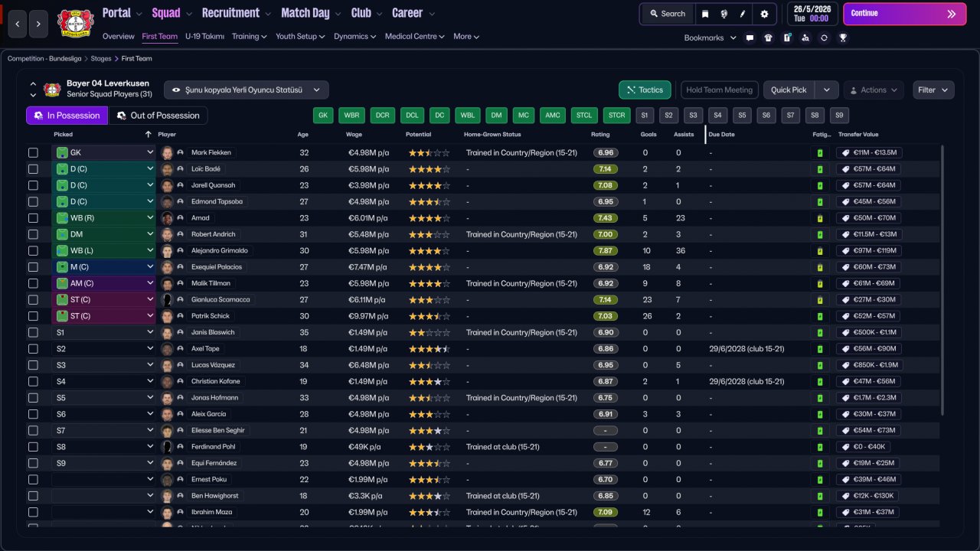Click the fatigue indicator in Alejandro Grimaldo's row
The width and height of the screenshot is (980, 551).
coord(820,251)
